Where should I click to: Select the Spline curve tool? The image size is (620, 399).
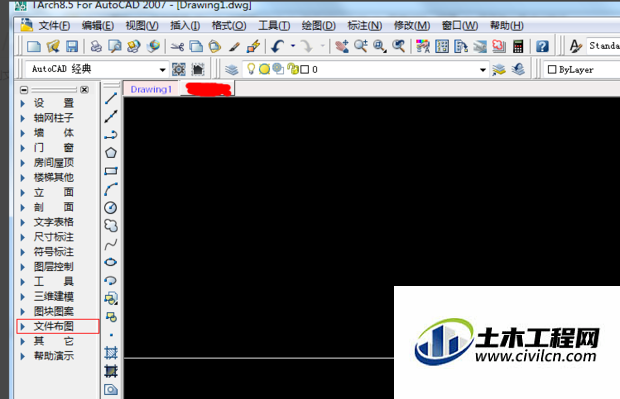111,244
